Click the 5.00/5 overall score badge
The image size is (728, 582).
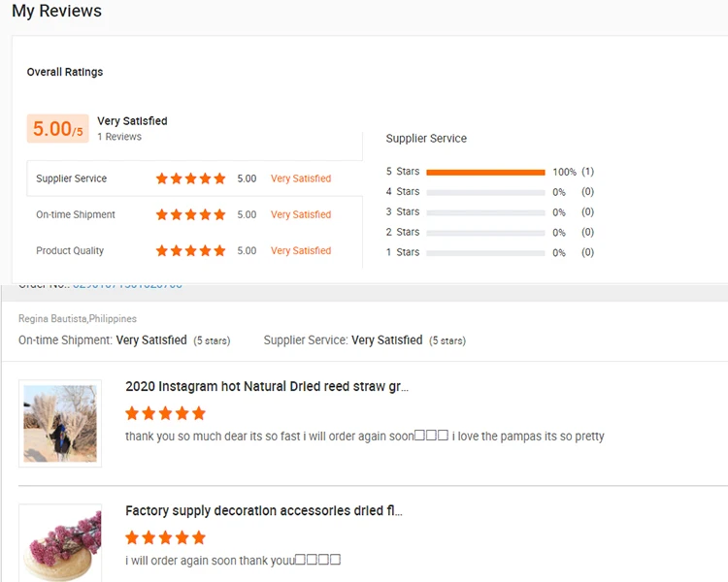tap(57, 129)
